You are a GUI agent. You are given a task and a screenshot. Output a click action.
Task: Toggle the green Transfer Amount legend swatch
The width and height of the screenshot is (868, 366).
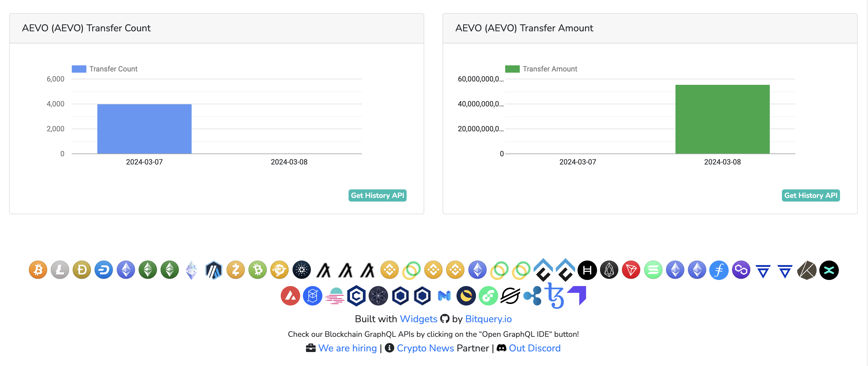click(x=512, y=69)
